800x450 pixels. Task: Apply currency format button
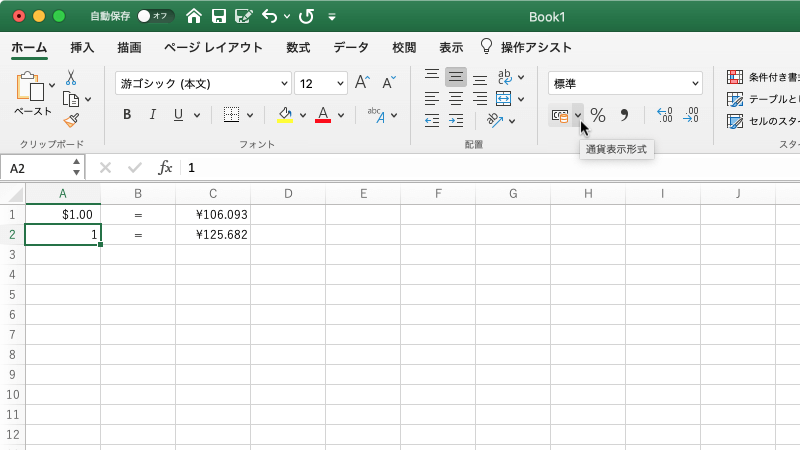pyautogui.click(x=560, y=116)
